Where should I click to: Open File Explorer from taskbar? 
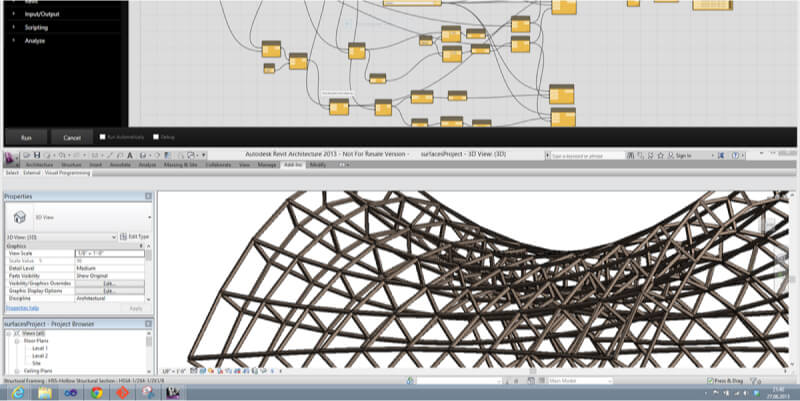tap(44, 392)
